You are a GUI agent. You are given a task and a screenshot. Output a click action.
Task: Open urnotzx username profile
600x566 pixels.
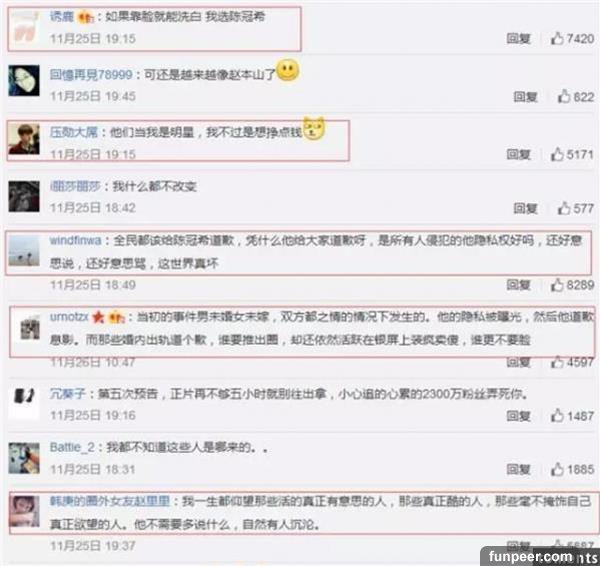(69, 317)
